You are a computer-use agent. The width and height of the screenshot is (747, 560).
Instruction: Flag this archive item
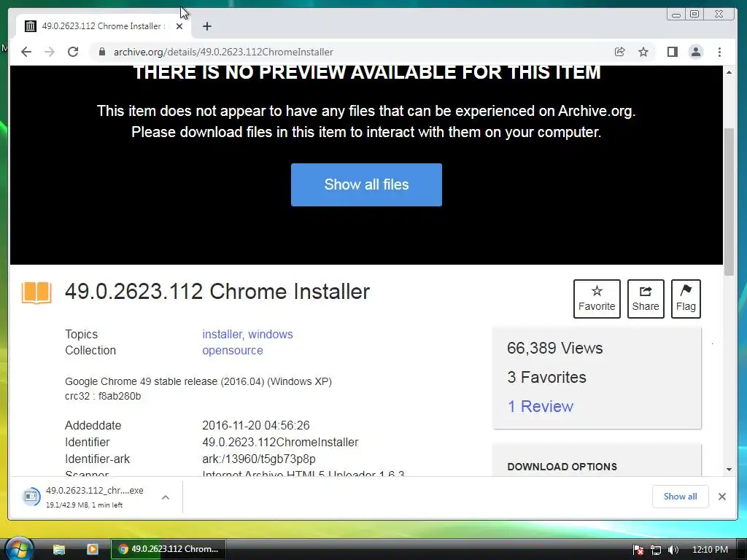pos(686,298)
